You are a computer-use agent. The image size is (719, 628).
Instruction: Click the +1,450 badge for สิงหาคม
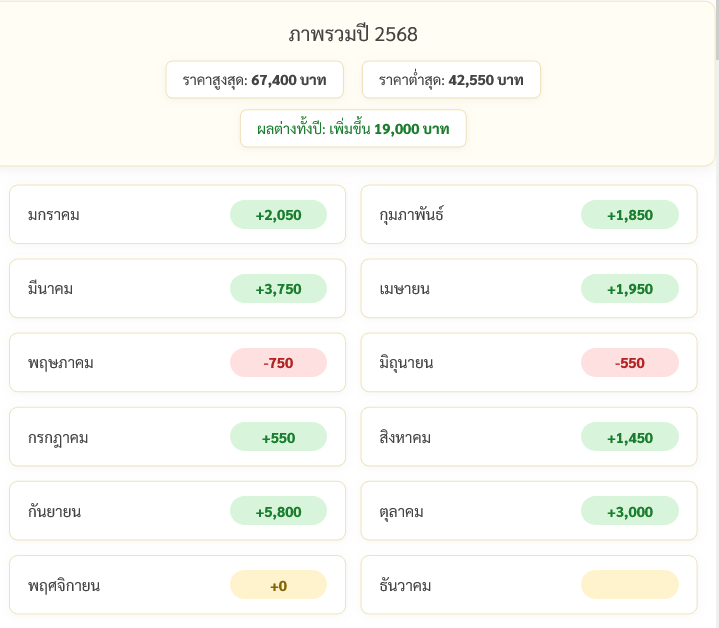pos(629,437)
